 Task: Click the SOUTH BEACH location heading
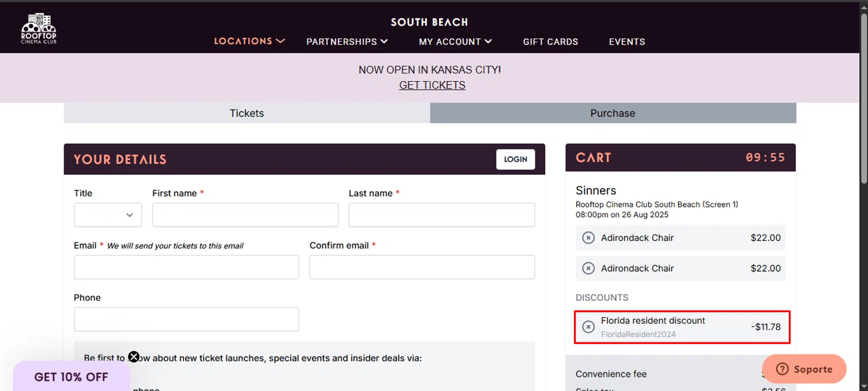tap(429, 22)
